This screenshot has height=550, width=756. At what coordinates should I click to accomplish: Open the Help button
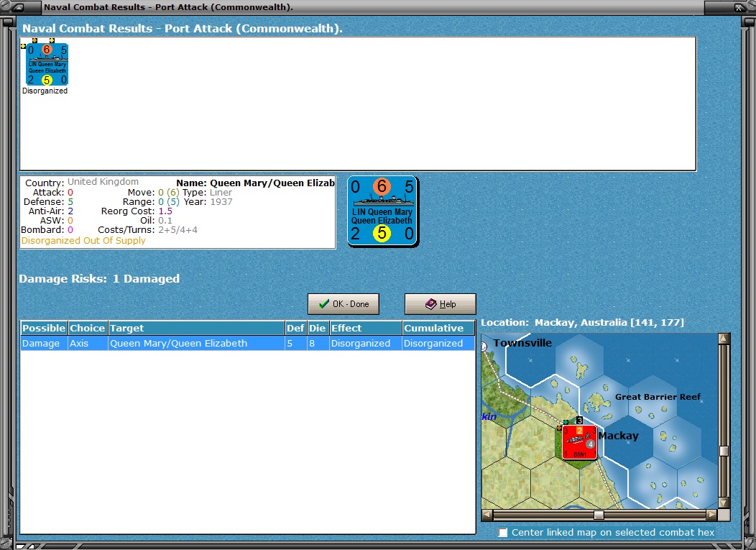pos(441,304)
